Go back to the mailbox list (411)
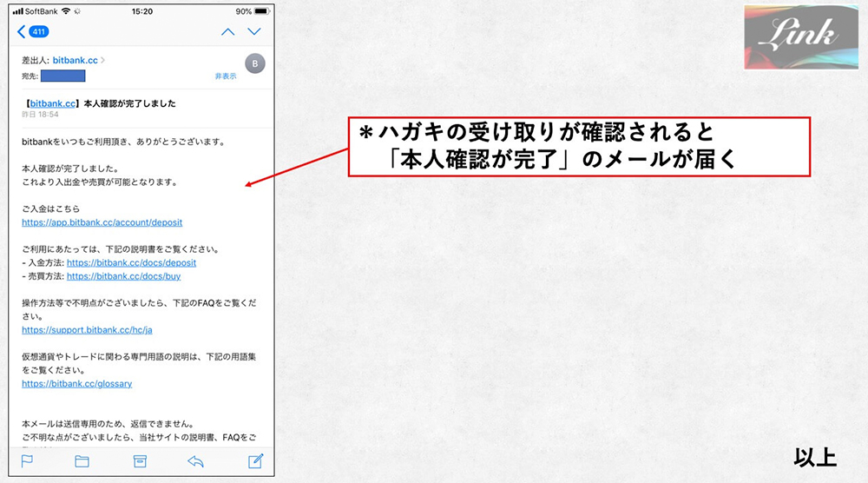The width and height of the screenshot is (868, 483). 33,31
